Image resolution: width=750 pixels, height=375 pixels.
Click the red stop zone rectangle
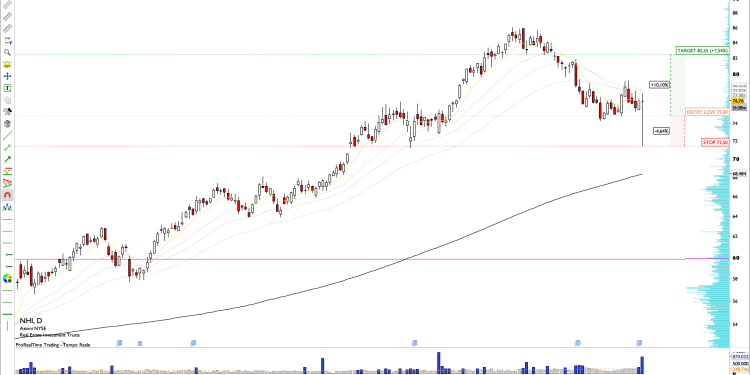pos(678,131)
